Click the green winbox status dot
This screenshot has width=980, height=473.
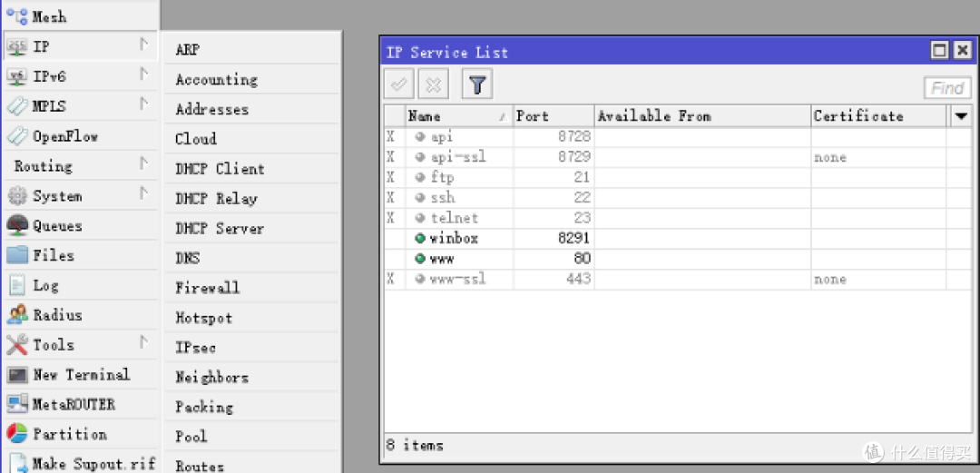tap(419, 239)
